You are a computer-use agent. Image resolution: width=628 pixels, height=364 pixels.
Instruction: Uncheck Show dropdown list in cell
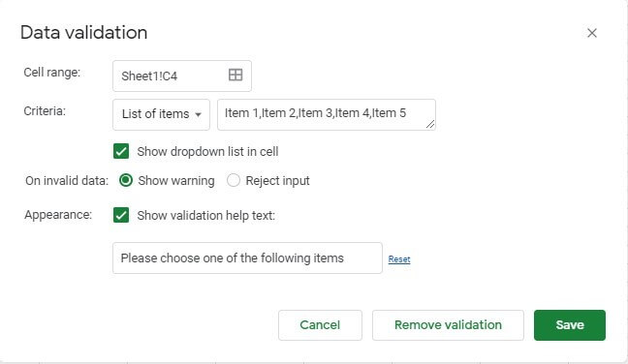tap(121, 152)
